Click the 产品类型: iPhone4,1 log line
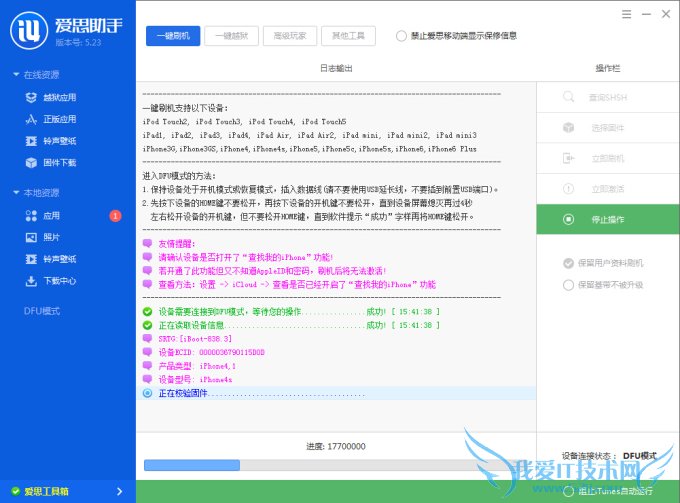 pyautogui.click(x=197, y=366)
